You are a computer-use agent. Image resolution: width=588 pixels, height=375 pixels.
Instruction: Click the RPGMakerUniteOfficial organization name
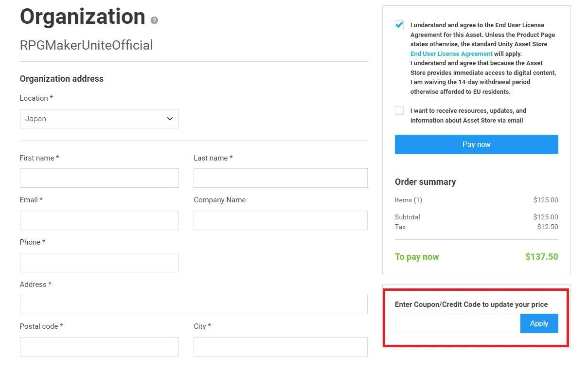click(86, 45)
